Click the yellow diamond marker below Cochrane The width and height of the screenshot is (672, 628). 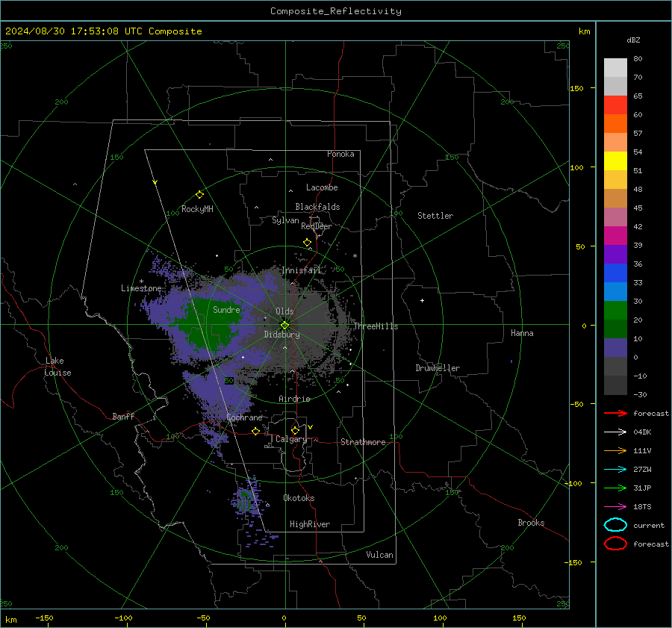coord(256,431)
